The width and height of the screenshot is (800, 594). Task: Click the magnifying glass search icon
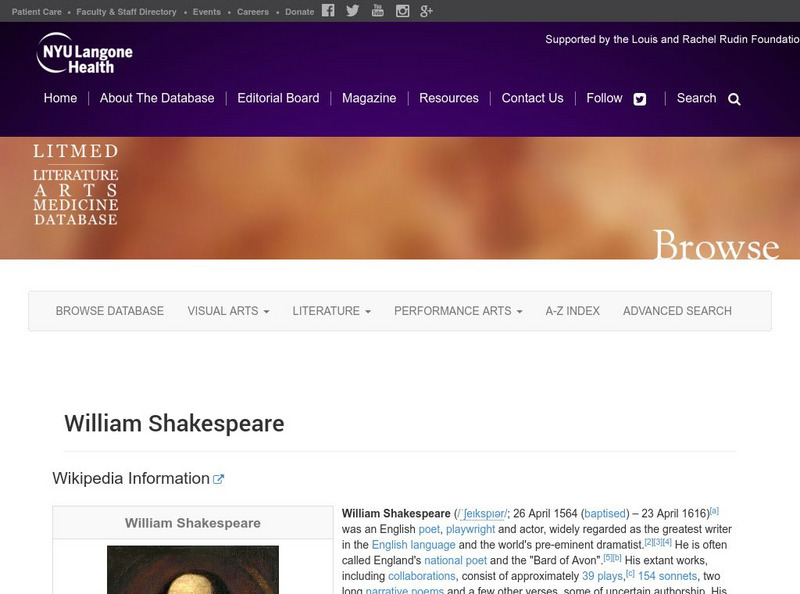click(x=734, y=99)
